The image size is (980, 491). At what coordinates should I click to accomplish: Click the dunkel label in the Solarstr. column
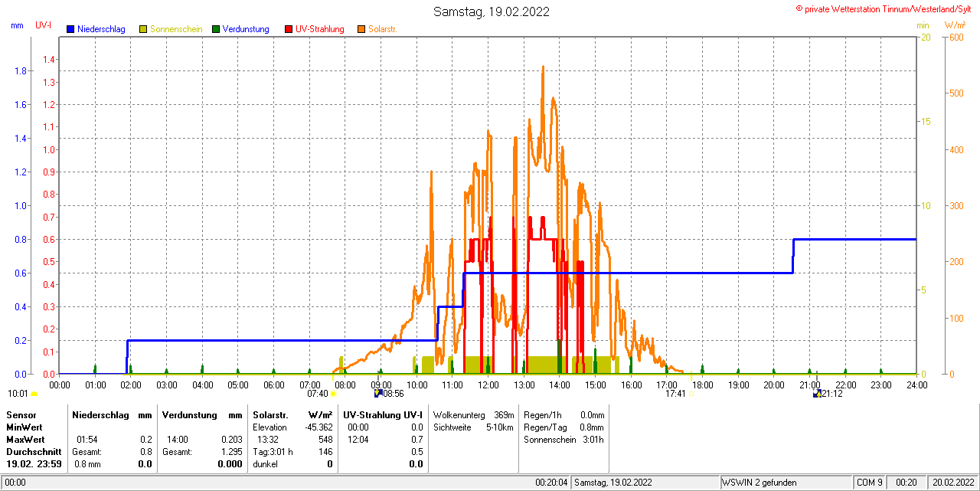click(x=265, y=464)
